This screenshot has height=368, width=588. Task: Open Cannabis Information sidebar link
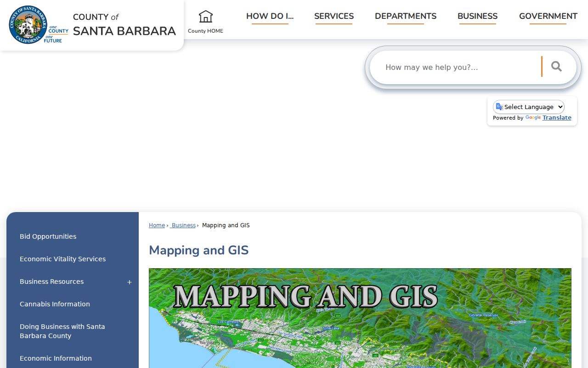tap(55, 304)
